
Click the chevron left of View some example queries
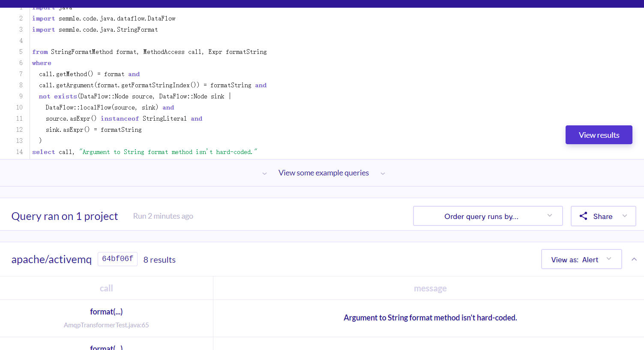click(264, 173)
